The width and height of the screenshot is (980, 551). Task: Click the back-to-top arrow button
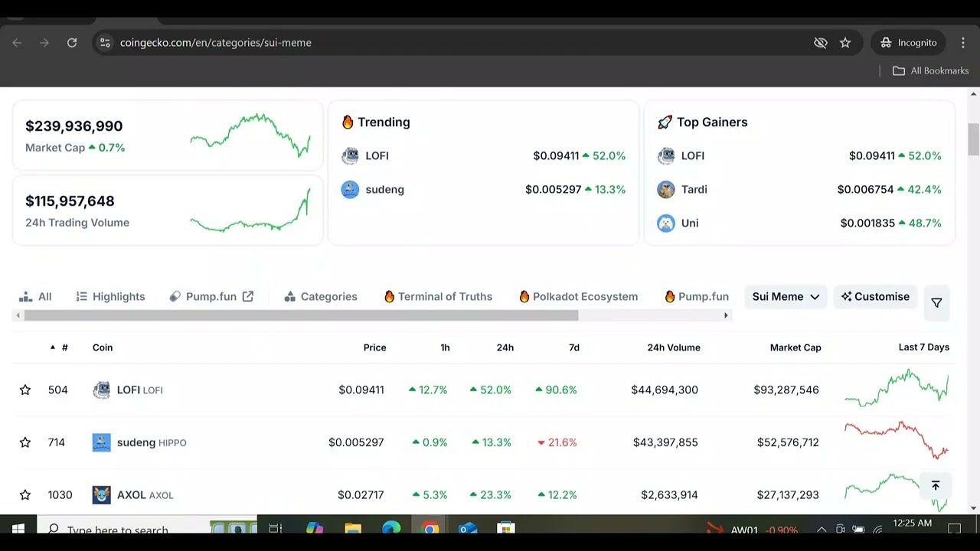point(936,486)
